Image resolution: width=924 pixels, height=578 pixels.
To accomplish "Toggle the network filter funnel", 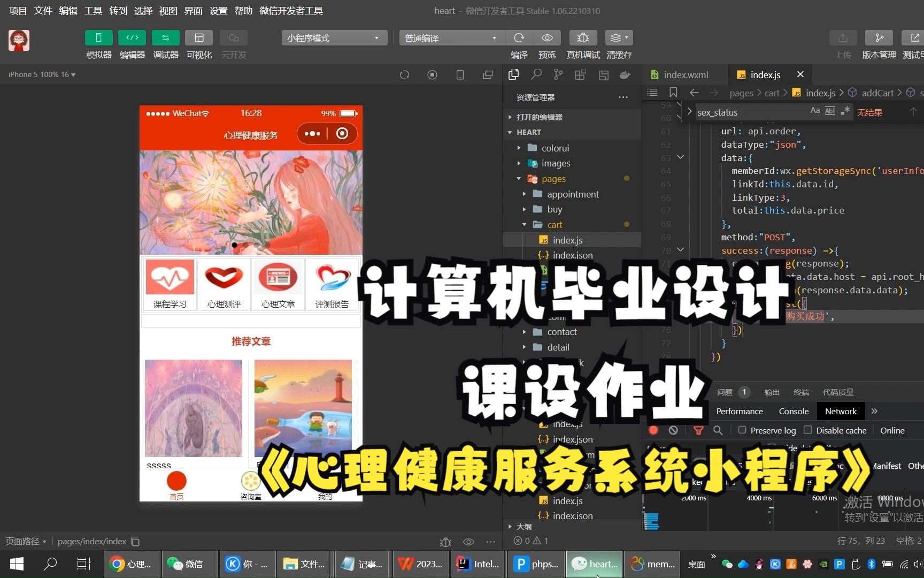I will [698, 430].
